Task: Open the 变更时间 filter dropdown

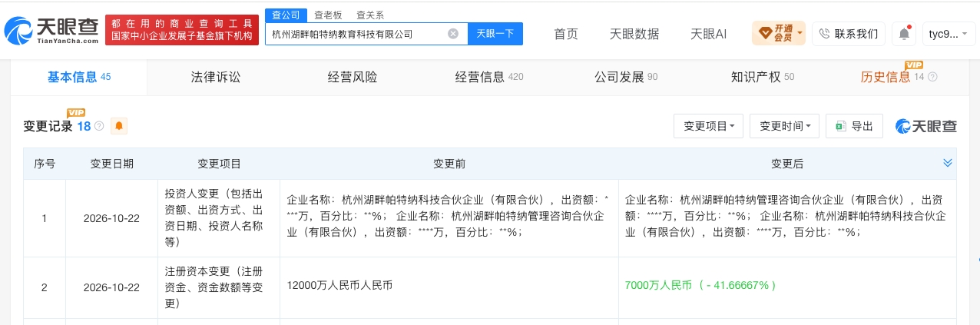Action: pyautogui.click(x=785, y=126)
